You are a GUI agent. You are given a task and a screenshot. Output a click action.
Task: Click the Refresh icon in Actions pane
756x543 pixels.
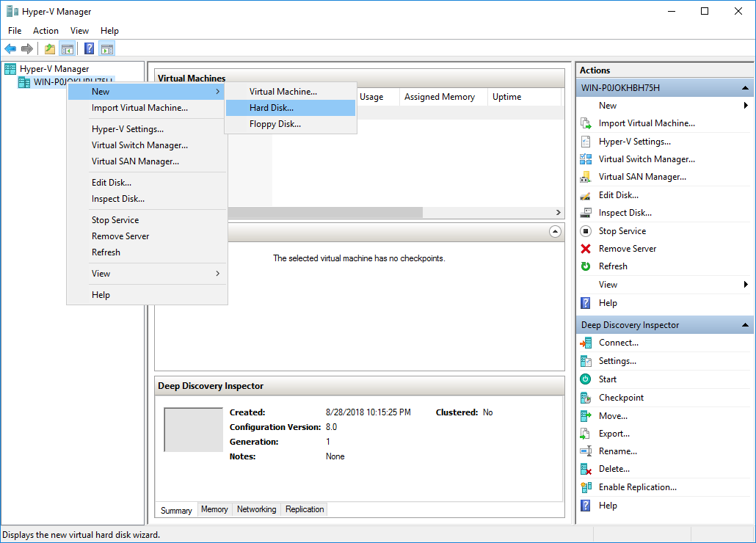coord(586,266)
